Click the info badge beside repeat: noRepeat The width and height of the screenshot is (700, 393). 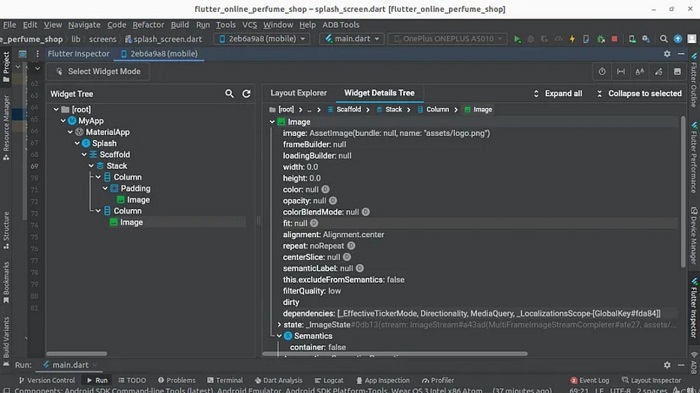coord(351,246)
